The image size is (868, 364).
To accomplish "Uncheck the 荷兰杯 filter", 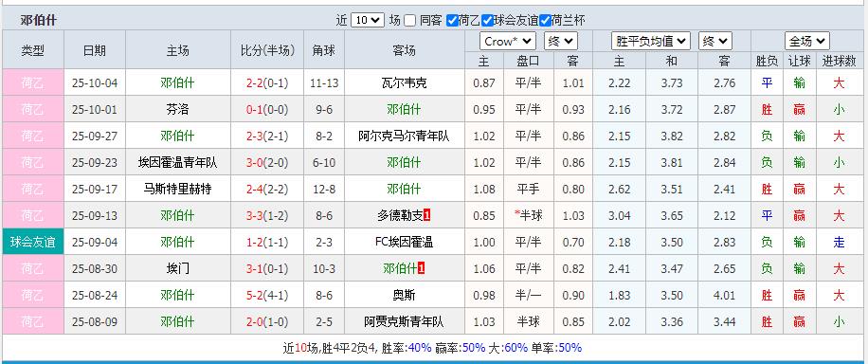I will pyautogui.click(x=545, y=21).
